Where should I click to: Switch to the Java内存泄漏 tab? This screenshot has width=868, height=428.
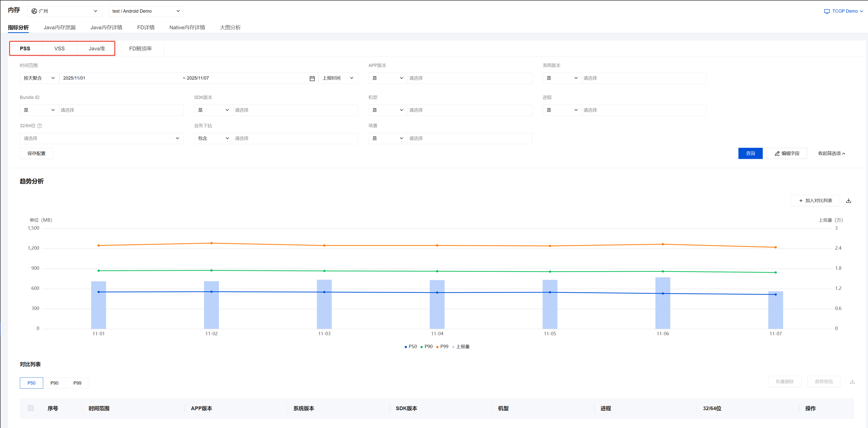[x=59, y=27]
